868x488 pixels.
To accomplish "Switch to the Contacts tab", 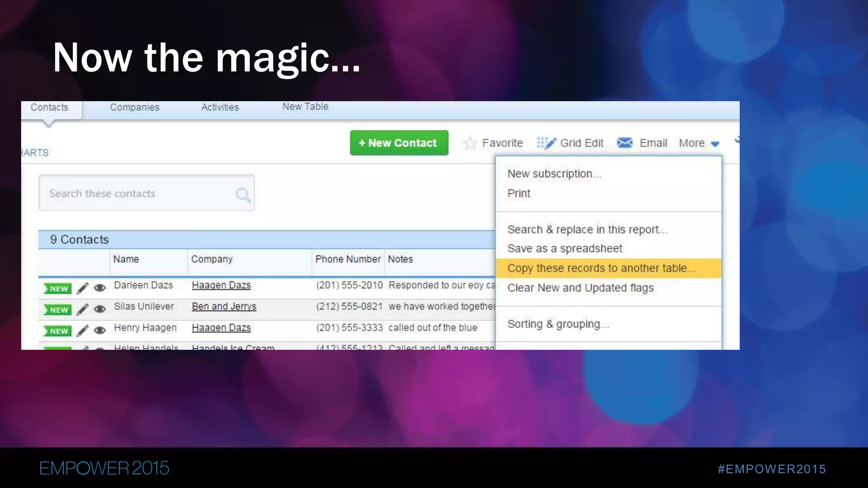I will (50, 108).
